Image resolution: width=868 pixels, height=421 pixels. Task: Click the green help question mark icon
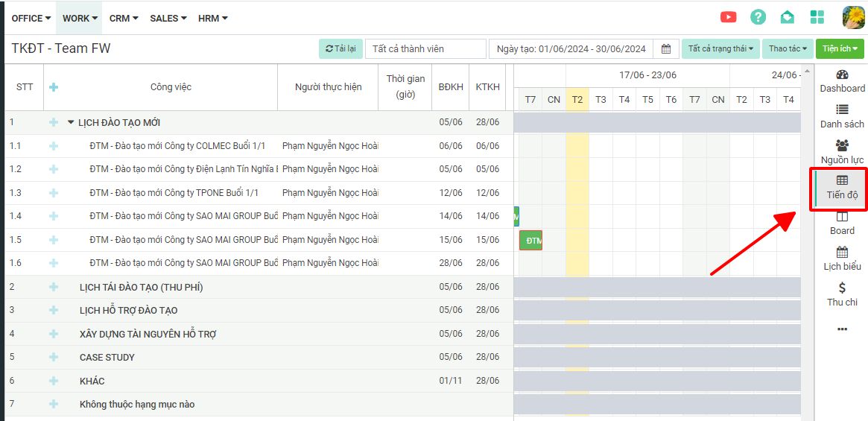758,17
